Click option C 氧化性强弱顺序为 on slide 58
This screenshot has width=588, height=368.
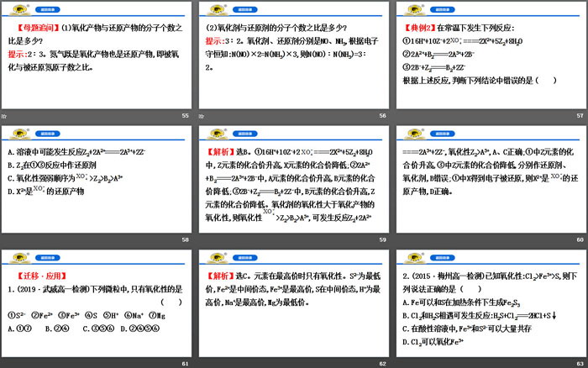(x=66, y=178)
